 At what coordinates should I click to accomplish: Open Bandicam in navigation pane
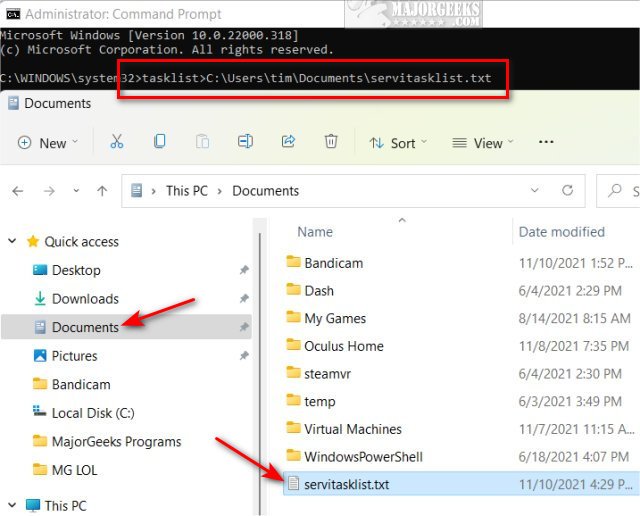(81, 384)
